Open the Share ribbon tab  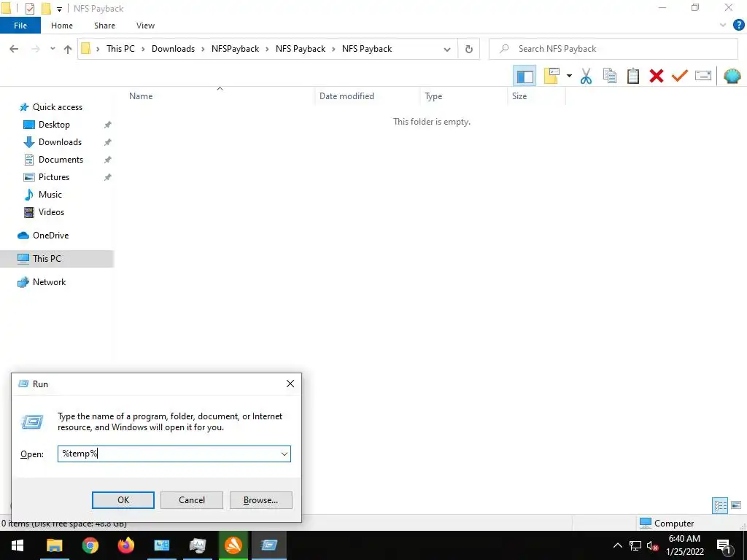[x=104, y=26]
